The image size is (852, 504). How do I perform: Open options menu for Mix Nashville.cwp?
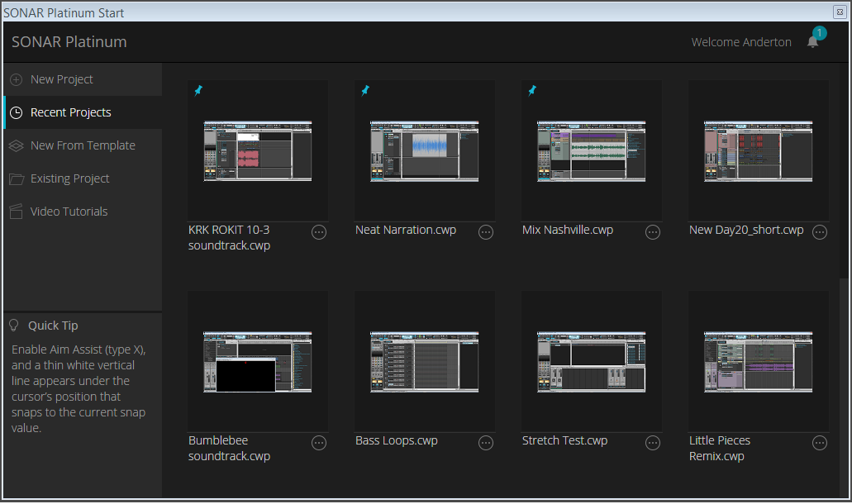653,232
